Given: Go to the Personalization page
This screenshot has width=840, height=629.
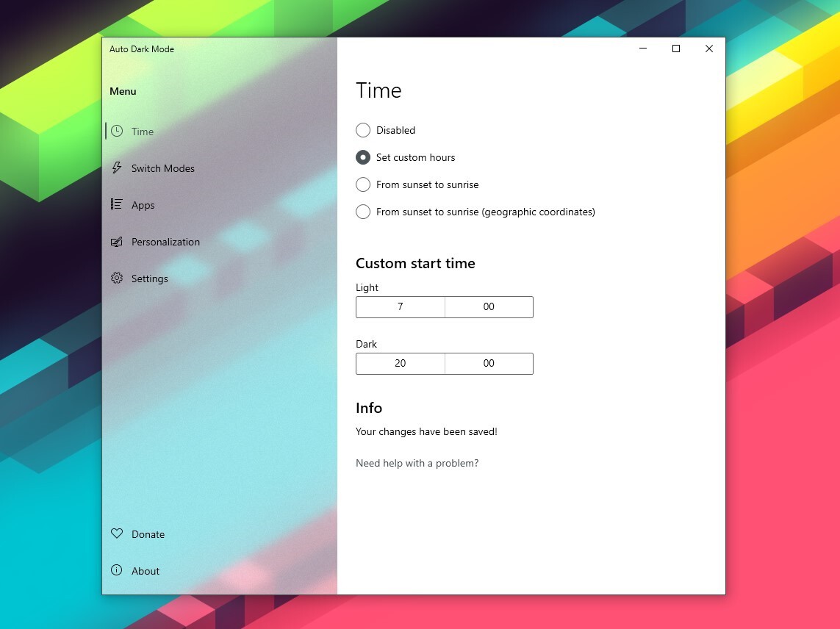Looking at the screenshot, I should pyautogui.click(x=165, y=241).
